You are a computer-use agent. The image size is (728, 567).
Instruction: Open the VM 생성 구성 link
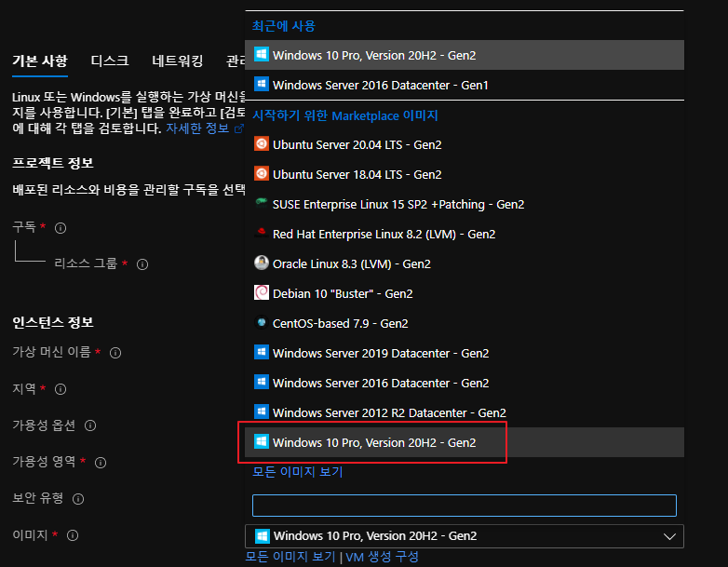coord(382,557)
